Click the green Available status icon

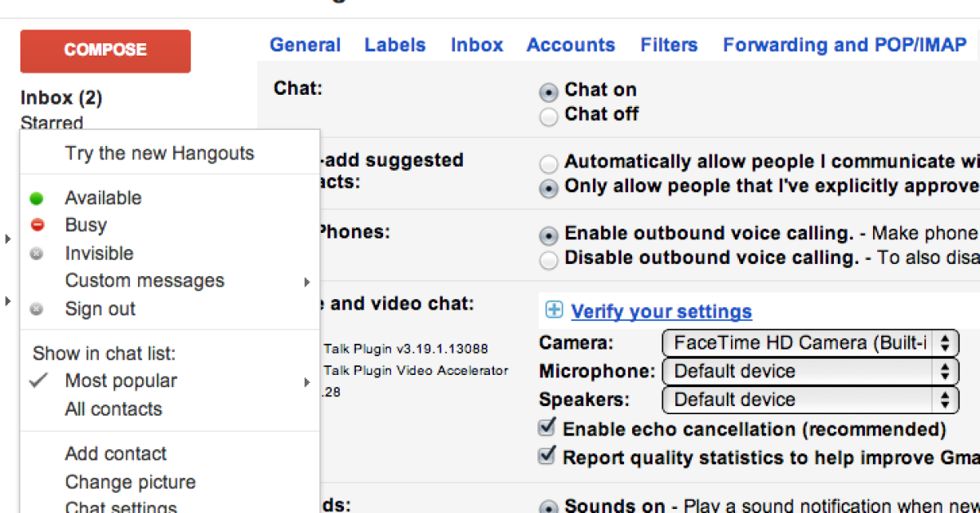[36, 199]
